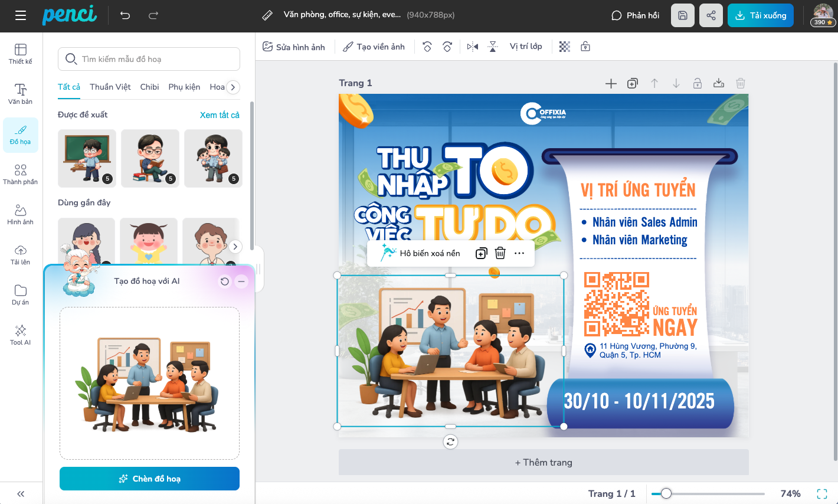Collapse the left sidebar with double chevron
The image size is (838, 504).
pos(21,494)
